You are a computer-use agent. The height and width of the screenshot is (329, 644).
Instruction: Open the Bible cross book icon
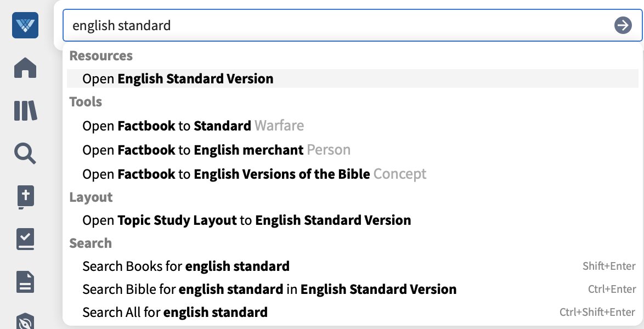click(25, 197)
